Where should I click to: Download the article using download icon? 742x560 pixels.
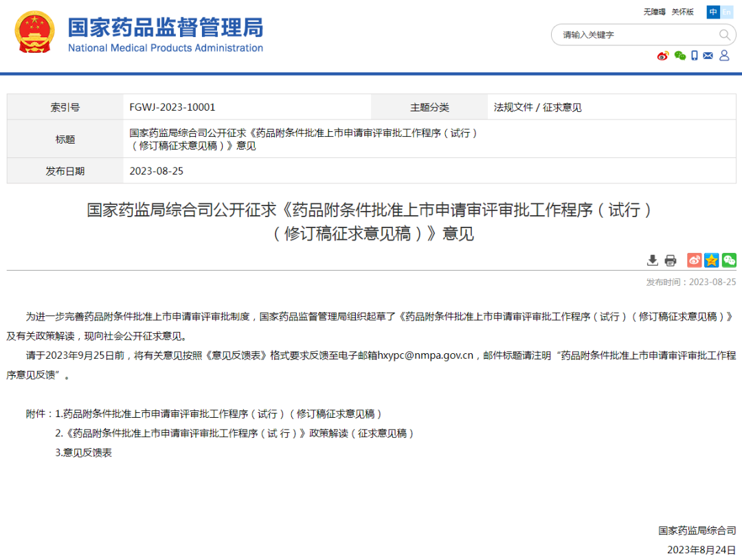pos(653,260)
